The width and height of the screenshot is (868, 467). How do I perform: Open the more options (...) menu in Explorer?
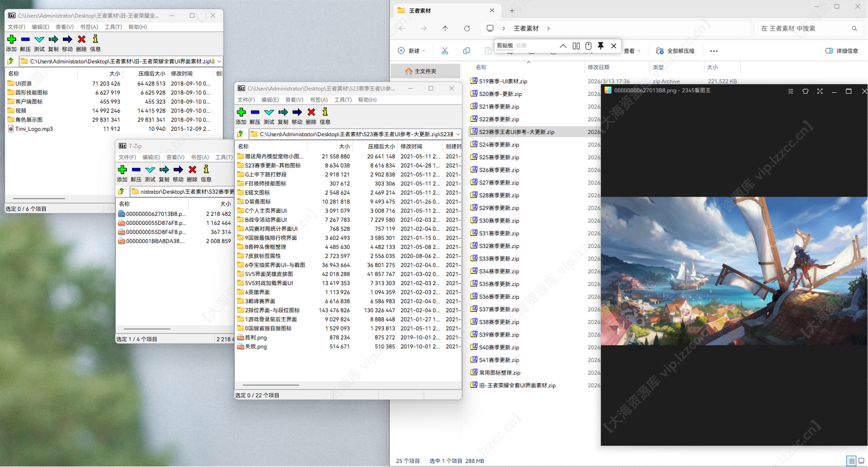pos(714,51)
